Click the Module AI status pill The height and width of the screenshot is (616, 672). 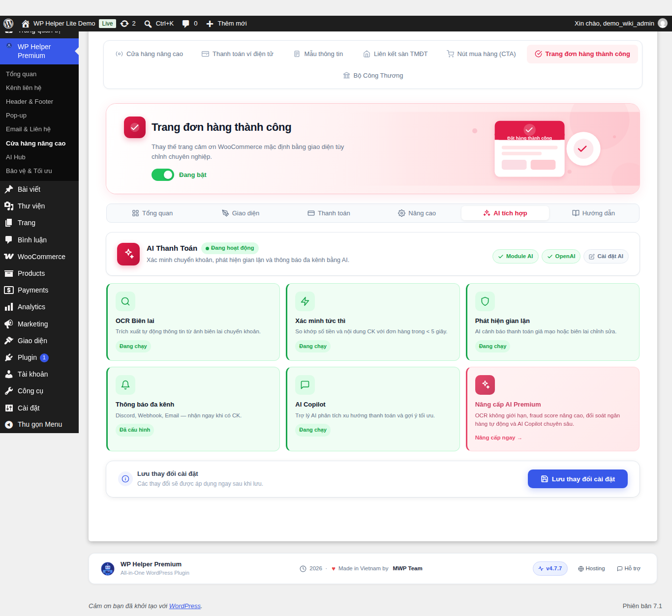516,256
